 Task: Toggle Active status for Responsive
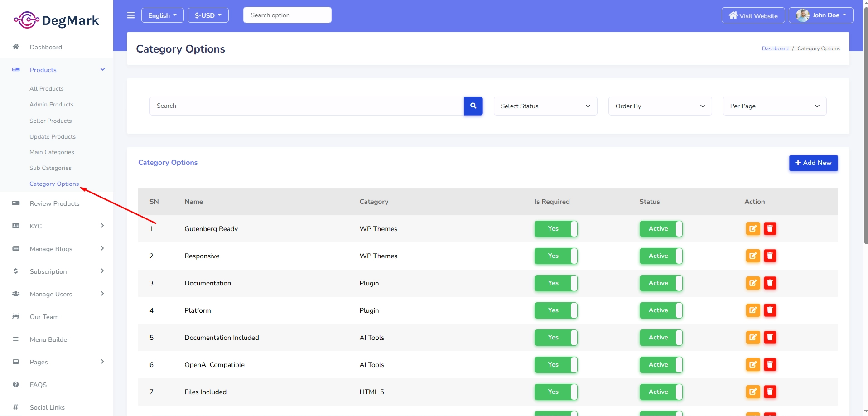[x=661, y=256]
